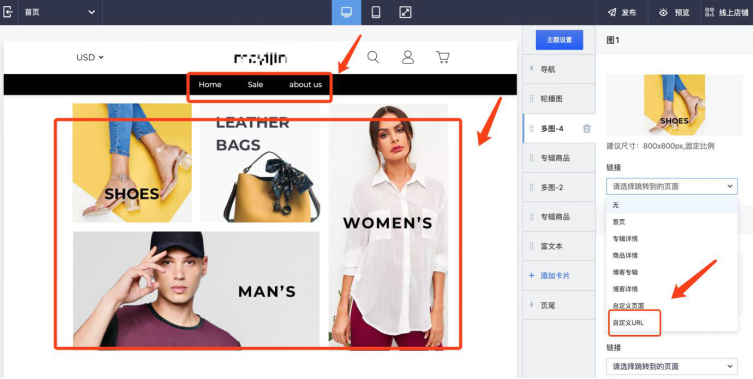Click the plus icon of 添加卡片
The height and width of the screenshot is (379, 753).
point(531,276)
